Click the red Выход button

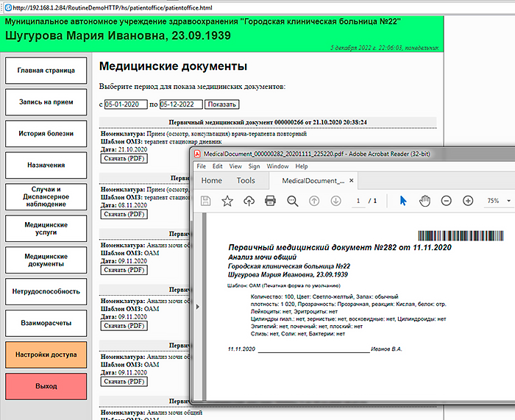point(46,386)
